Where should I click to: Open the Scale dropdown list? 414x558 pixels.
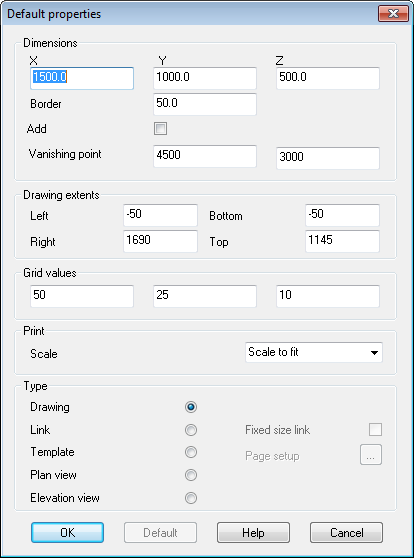tap(314, 352)
